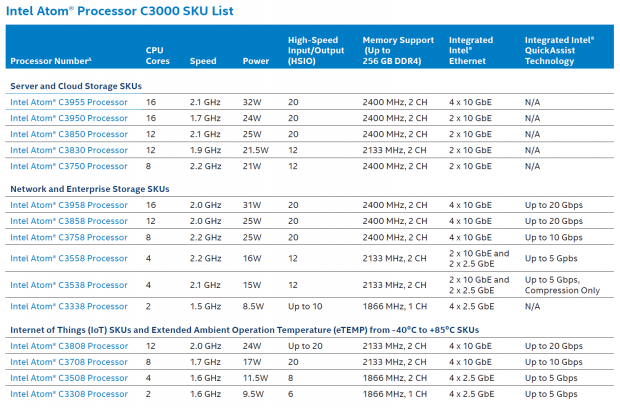Click the 'Power' column header
620x408 pixels.
[x=256, y=61]
